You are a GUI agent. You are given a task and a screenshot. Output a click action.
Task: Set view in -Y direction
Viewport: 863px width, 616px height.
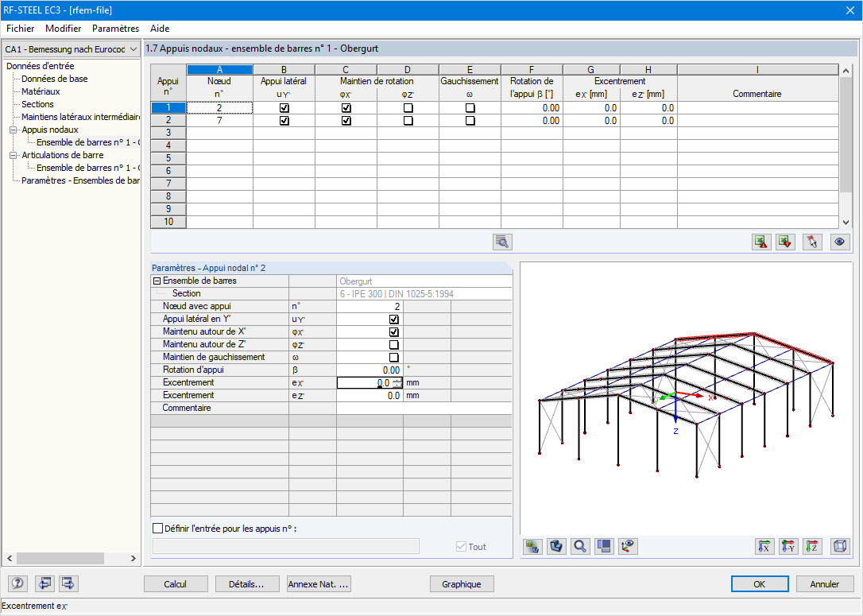coord(788,547)
